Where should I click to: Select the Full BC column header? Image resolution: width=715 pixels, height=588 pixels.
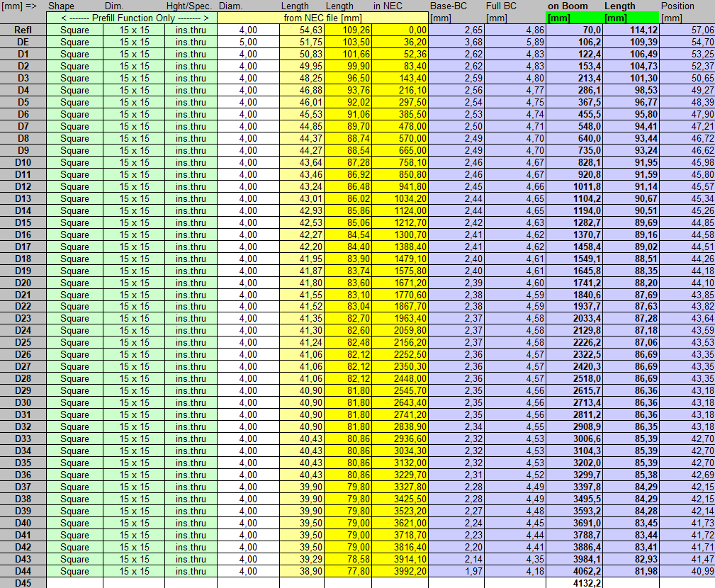pos(501,6)
